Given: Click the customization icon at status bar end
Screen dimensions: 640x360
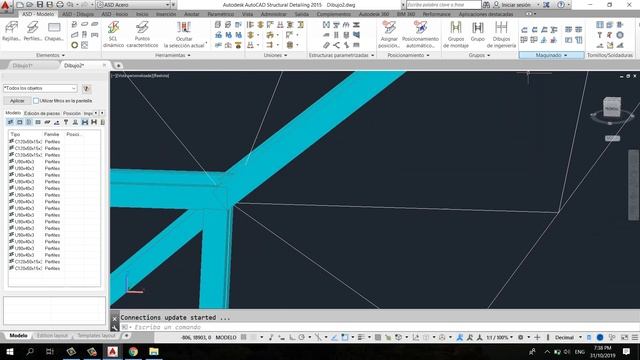Looking at the screenshot, I should (635, 338).
